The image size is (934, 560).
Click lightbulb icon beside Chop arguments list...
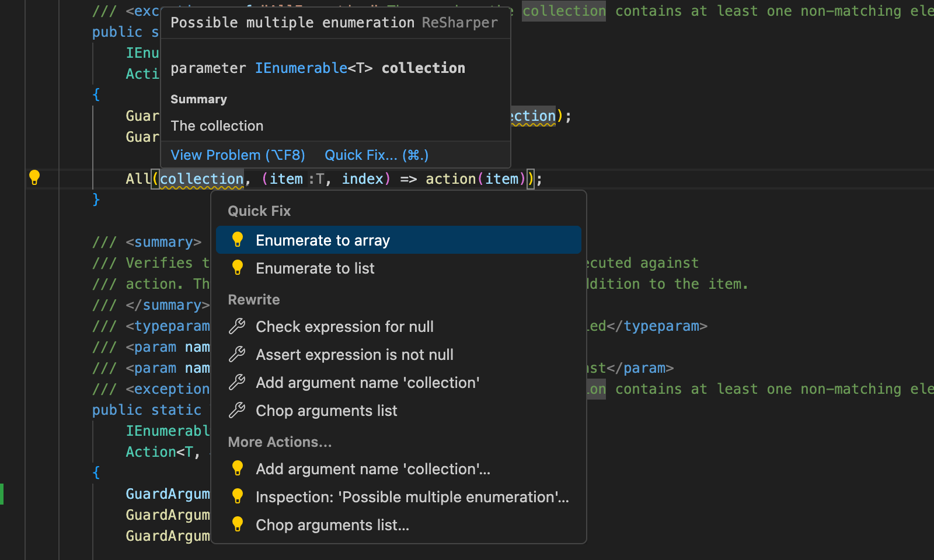pyautogui.click(x=238, y=525)
